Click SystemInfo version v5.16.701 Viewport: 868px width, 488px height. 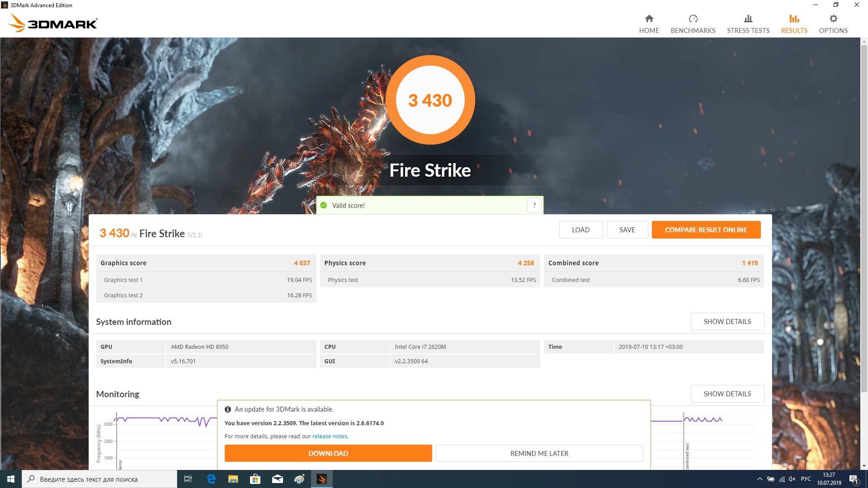pyautogui.click(x=183, y=361)
